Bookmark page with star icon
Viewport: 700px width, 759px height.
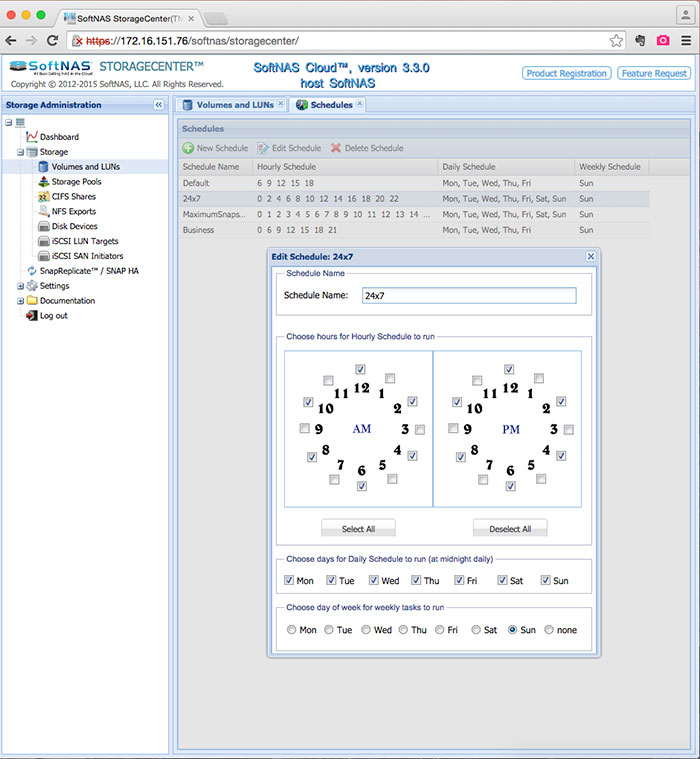[x=616, y=41]
